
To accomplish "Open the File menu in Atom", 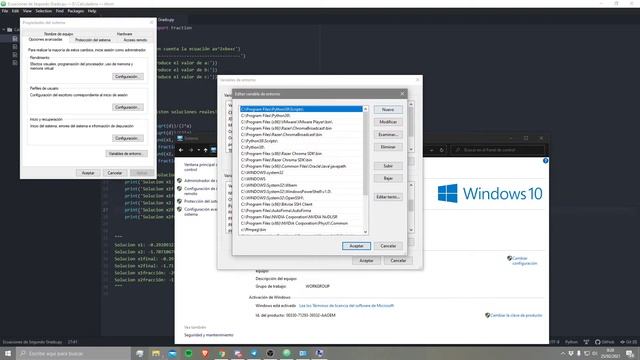I will [5, 11].
